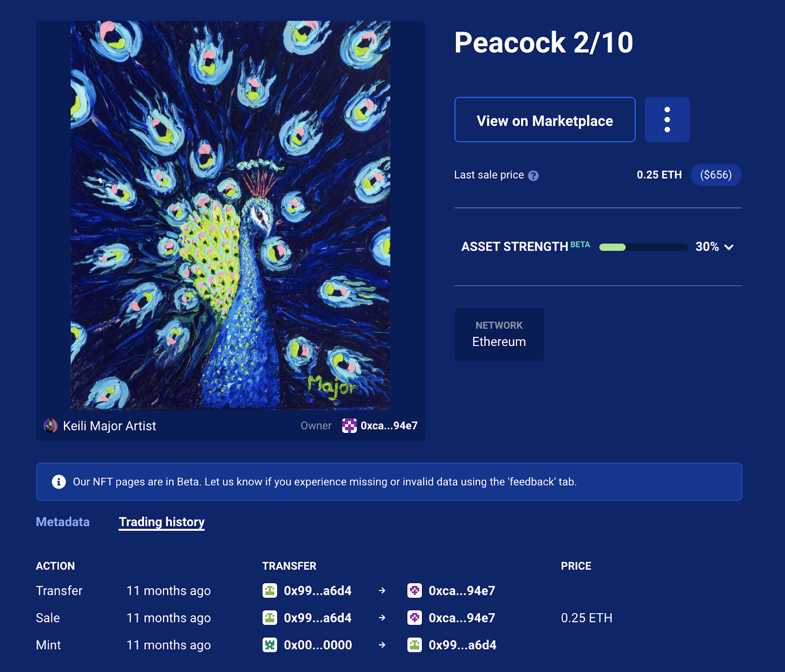The height and width of the screenshot is (672, 785).
Task: Open recipient 0xca...94e7 in Sale row
Action: point(462,618)
